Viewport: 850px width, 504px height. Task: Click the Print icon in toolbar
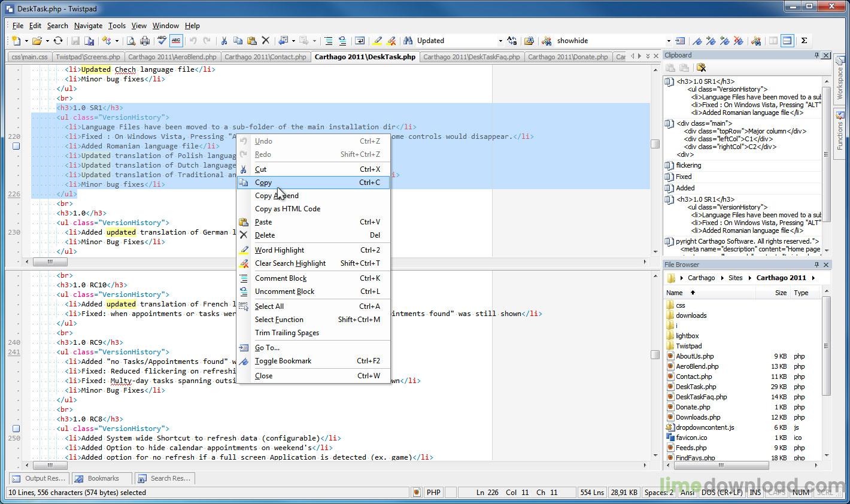(144, 41)
